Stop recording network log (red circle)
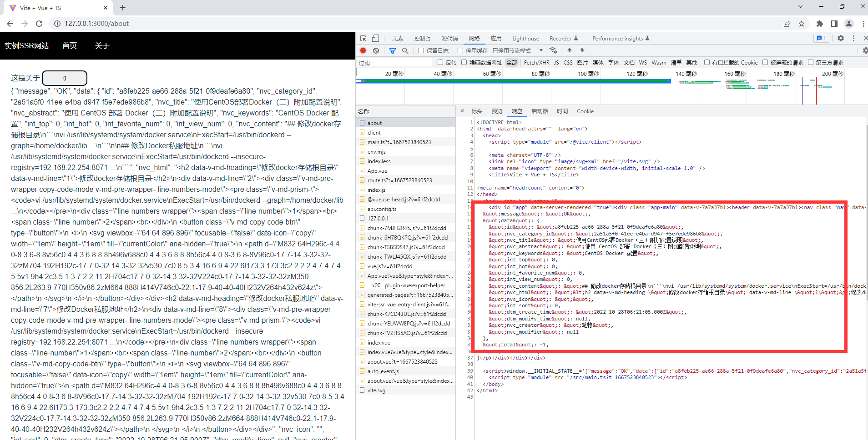 pos(363,50)
